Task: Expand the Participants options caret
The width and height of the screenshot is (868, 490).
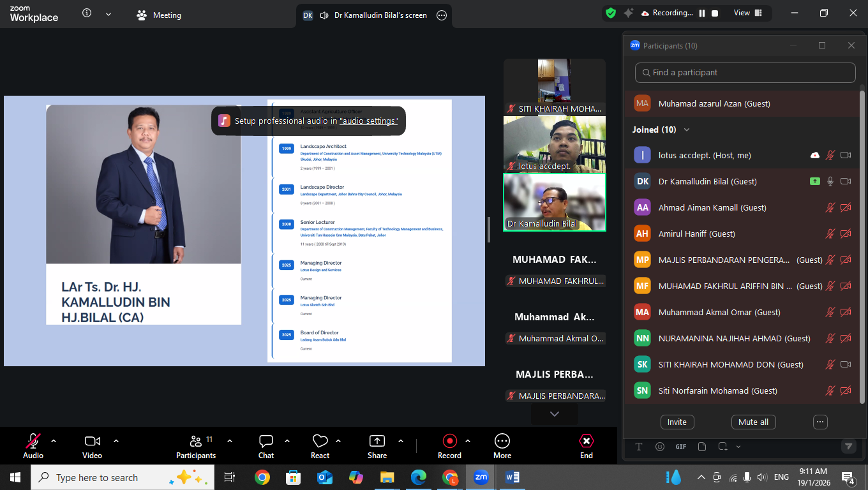Action: [x=230, y=441]
